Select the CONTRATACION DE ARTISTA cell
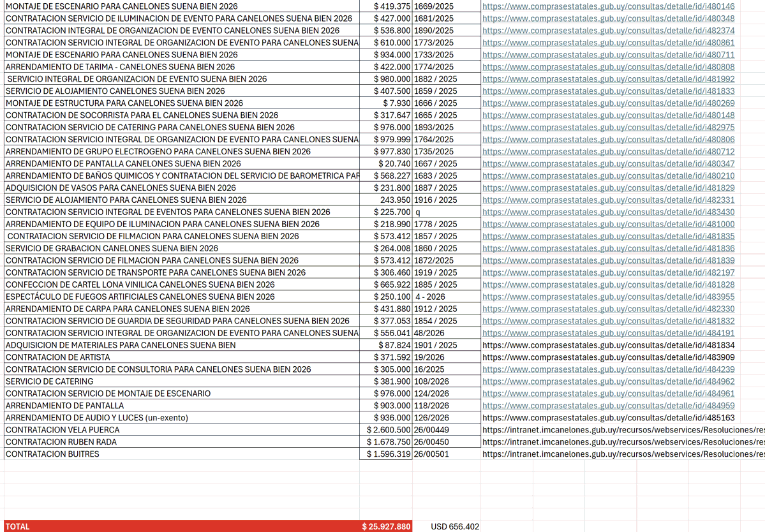Viewport: 765px width, 532px height. (x=181, y=357)
